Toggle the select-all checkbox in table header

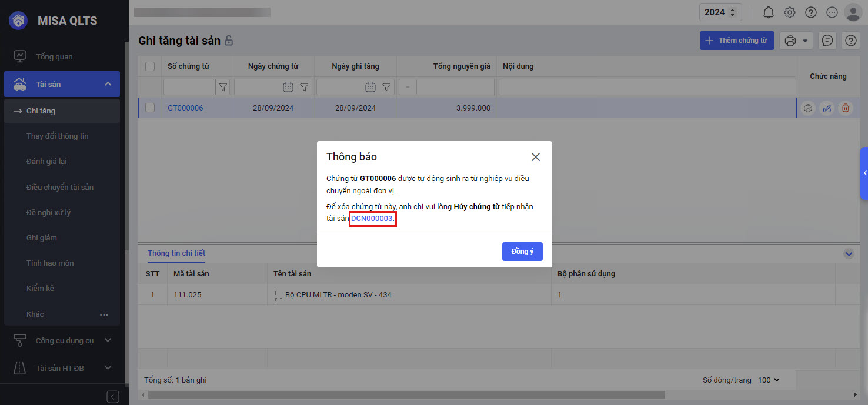(150, 66)
